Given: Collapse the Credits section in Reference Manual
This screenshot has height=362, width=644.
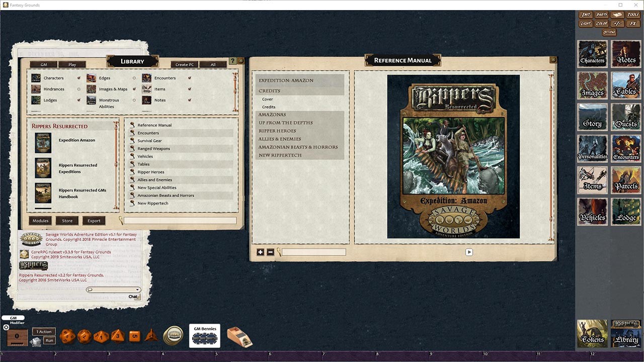Looking at the screenshot, I should 271,90.
